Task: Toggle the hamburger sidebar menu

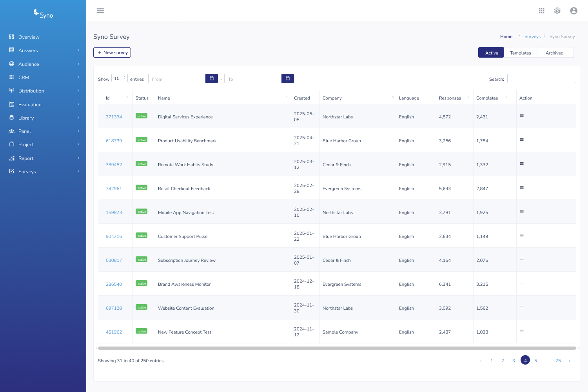Action: coord(100,11)
